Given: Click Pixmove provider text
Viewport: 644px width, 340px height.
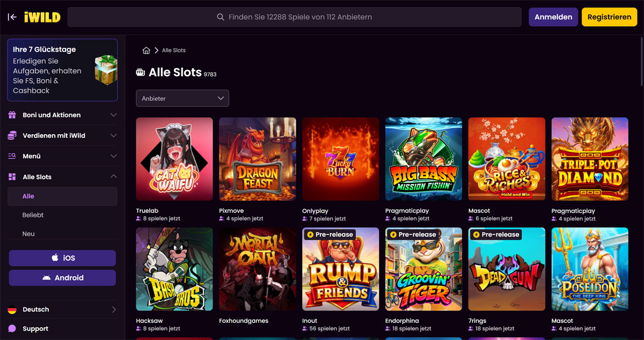Looking at the screenshot, I should (x=231, y=211).
